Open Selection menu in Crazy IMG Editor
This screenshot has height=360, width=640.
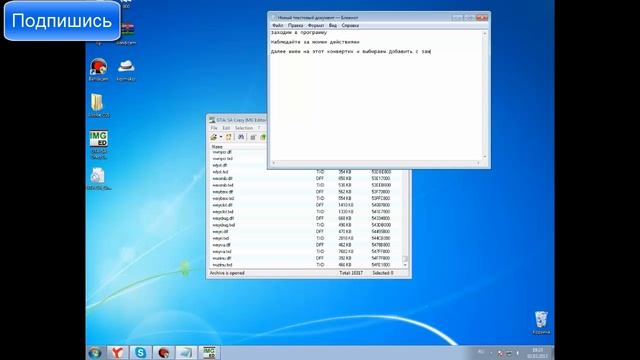[244, 128]
